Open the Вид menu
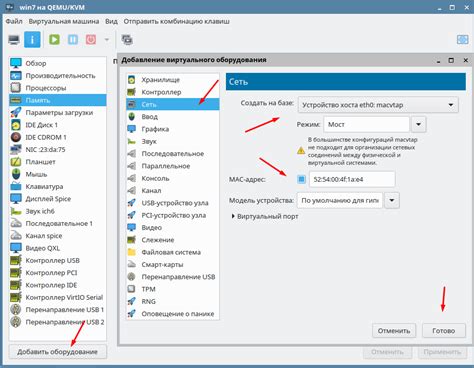Viewport: 474px width, 368px height. click(x=111, y=21)
